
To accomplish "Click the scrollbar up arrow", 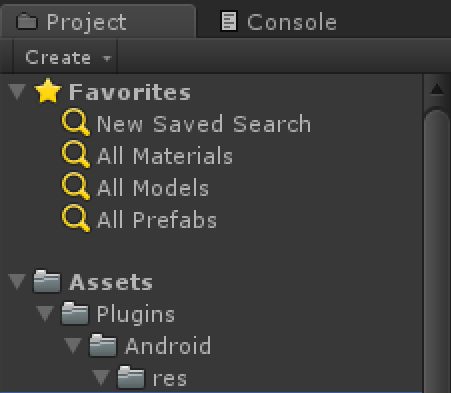I will [x=437, y=89].
